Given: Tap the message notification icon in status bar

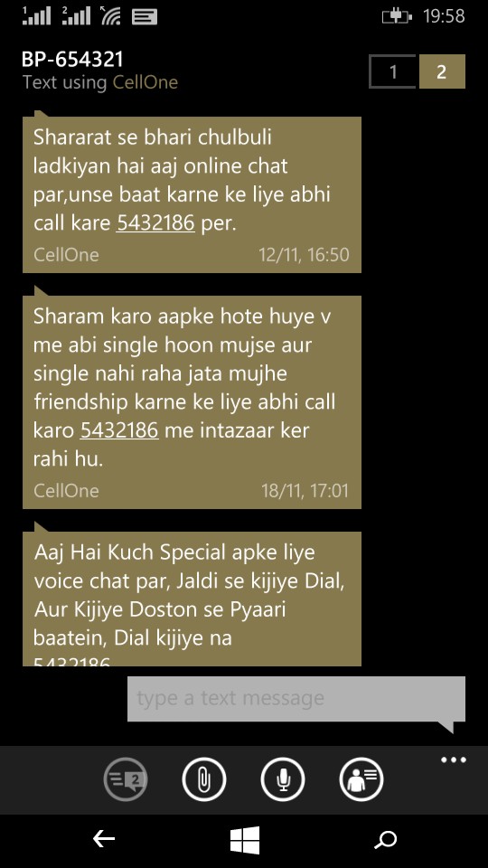Looking at the screenshot, I should pyautogui.click(x=145, y=17).
